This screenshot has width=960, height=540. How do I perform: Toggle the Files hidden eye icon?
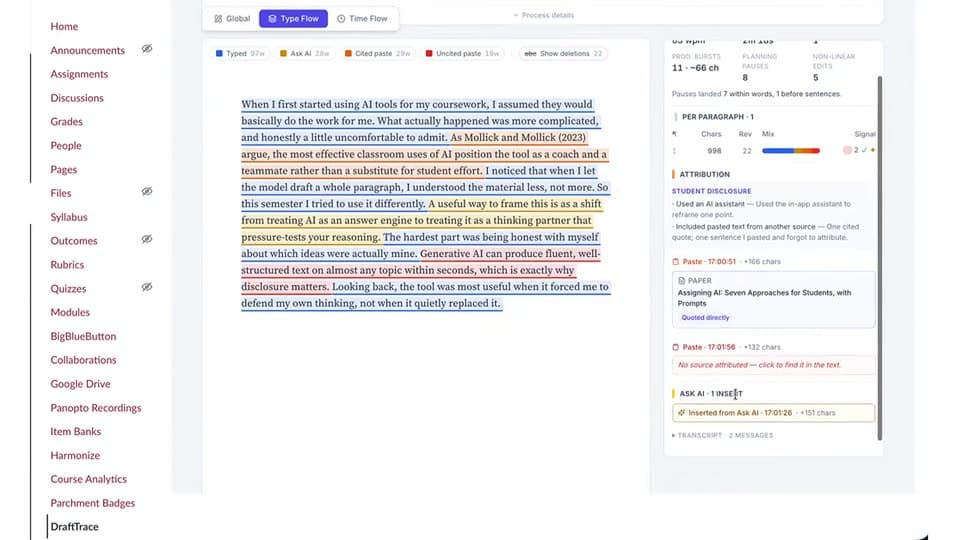147,192
